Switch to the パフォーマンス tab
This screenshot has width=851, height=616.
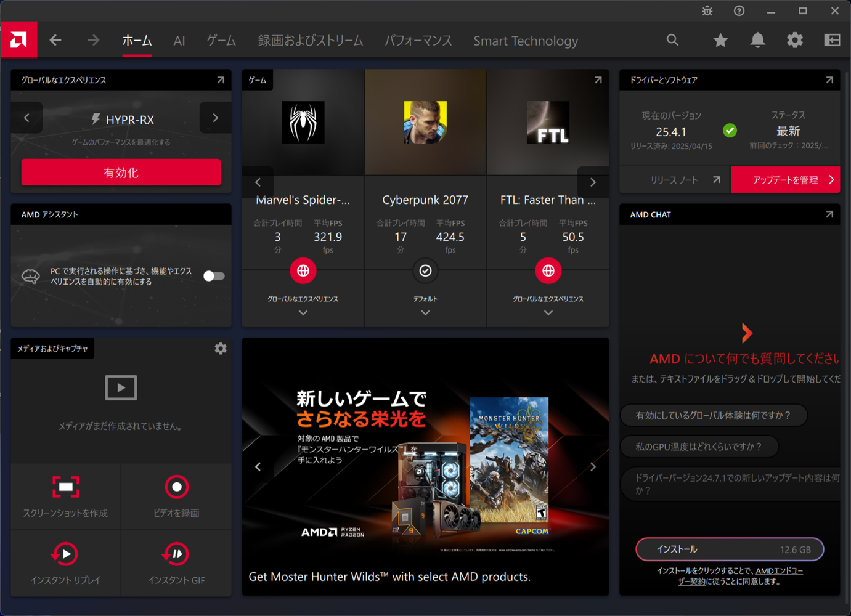pos(418,41)
